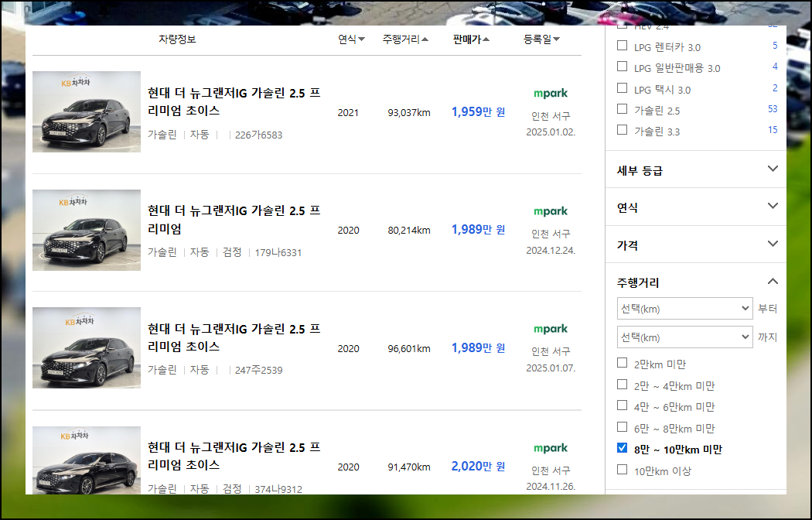Open 그랜저 listing title with 91,470km

[234, 456]
